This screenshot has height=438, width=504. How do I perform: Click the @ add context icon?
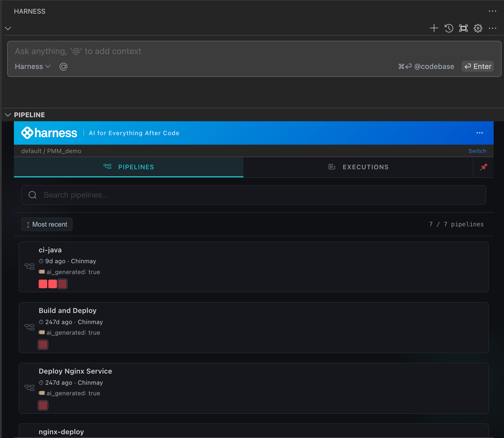(x=63, y=66)
